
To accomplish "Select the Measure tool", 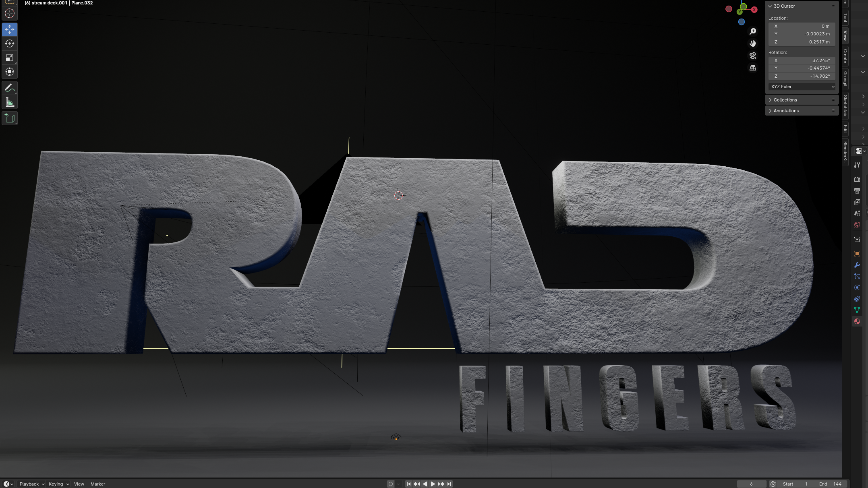I will [x=10, y=102].
